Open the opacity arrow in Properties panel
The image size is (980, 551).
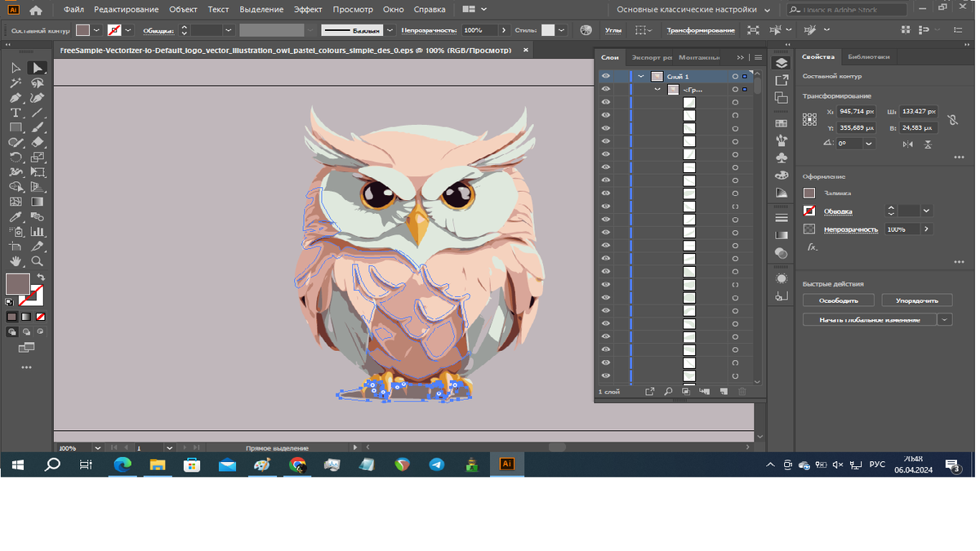(x=927, y=229)
